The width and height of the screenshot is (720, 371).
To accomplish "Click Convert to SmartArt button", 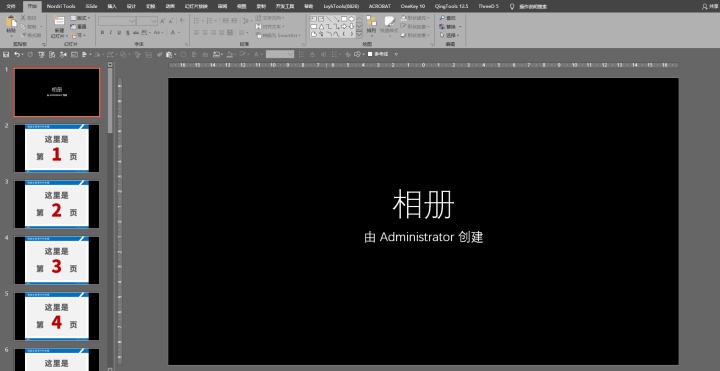I will tap(278, 35).
